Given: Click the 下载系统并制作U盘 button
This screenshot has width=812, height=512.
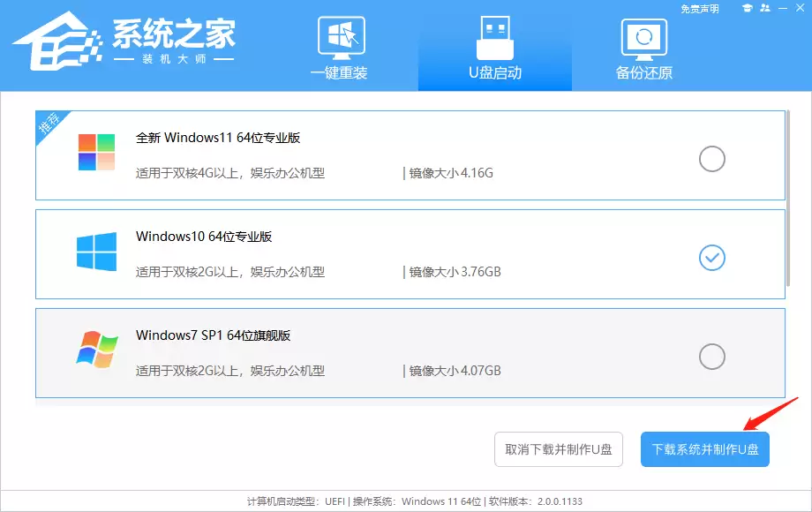Looking at the screenshot, I should point(704,448).
